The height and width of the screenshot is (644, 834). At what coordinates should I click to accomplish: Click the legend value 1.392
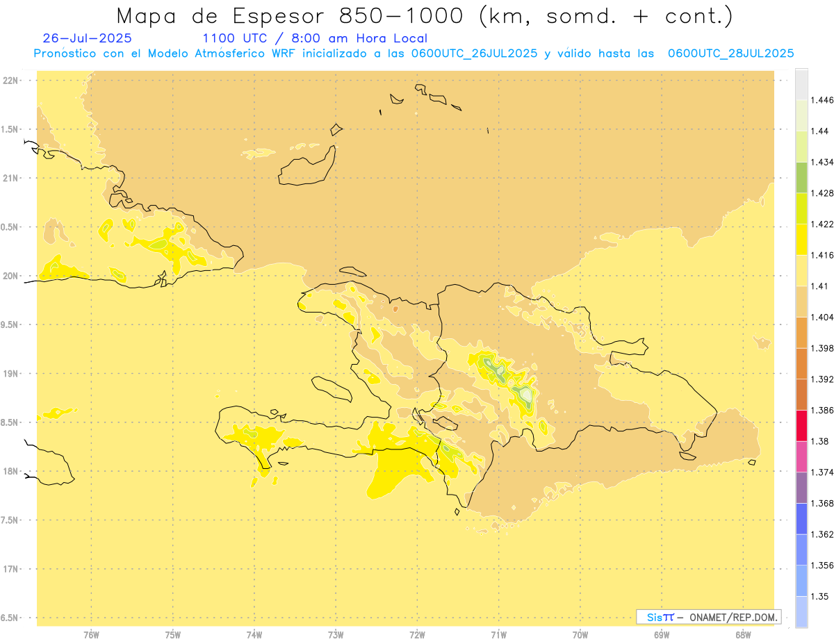point(824,379)
